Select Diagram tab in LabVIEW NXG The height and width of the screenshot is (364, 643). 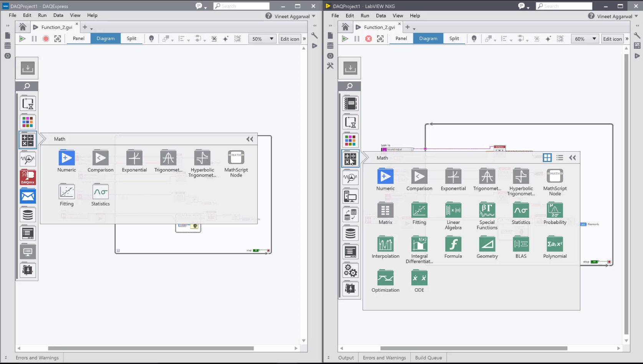tap(428, 38)
